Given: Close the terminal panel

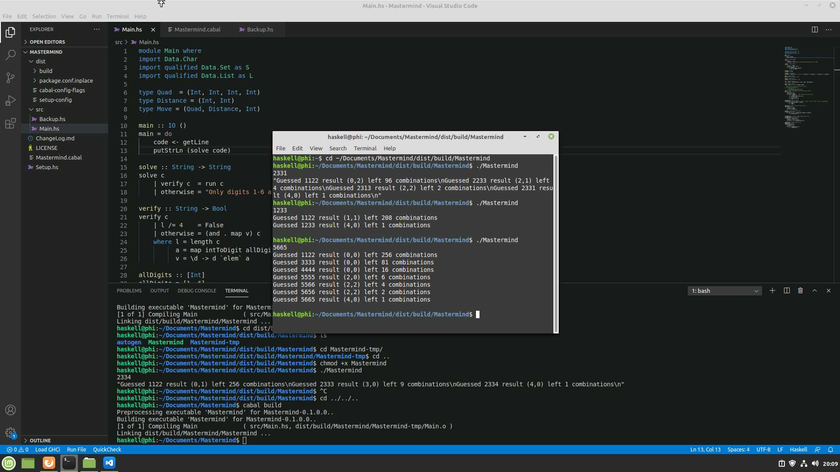Looking at the screenshot, I should pos(828,290).
